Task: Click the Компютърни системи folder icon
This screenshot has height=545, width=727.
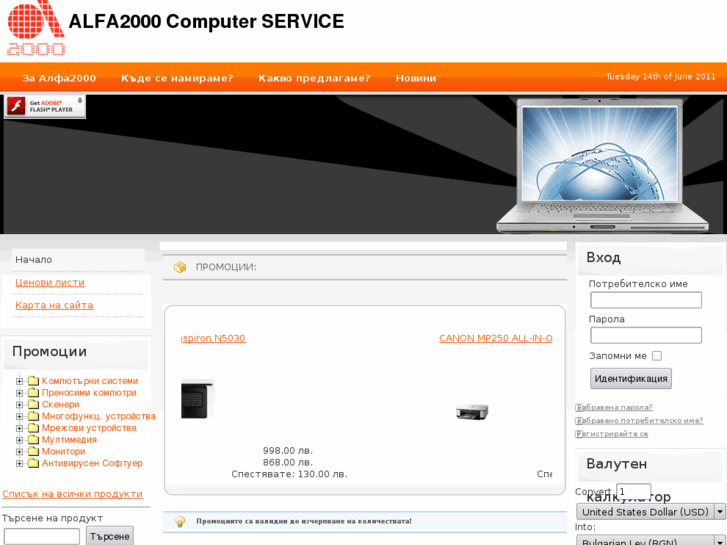Action: coord(33,381)
